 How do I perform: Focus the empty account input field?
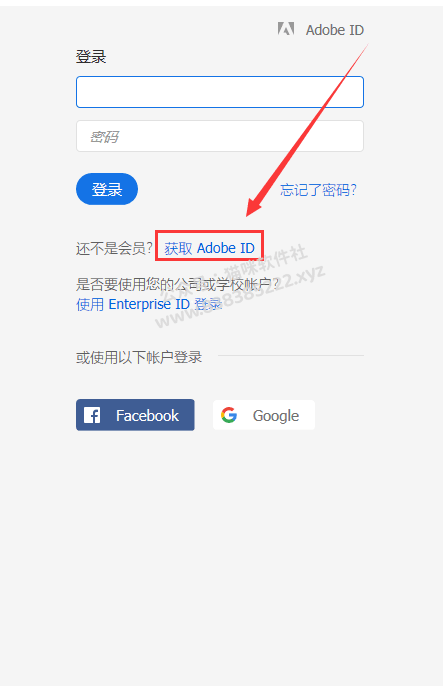click(220, 92)
